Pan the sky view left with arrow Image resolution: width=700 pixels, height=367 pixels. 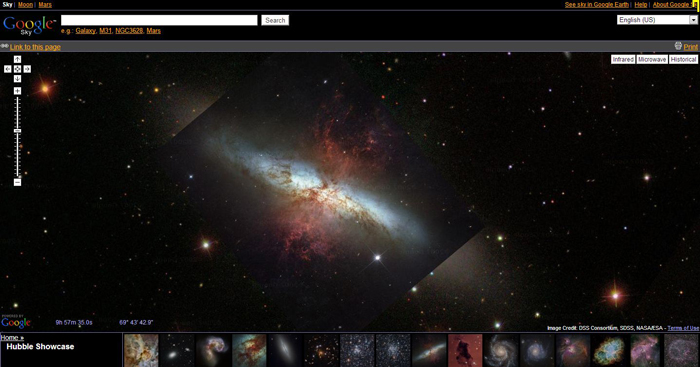pos(8,69)
